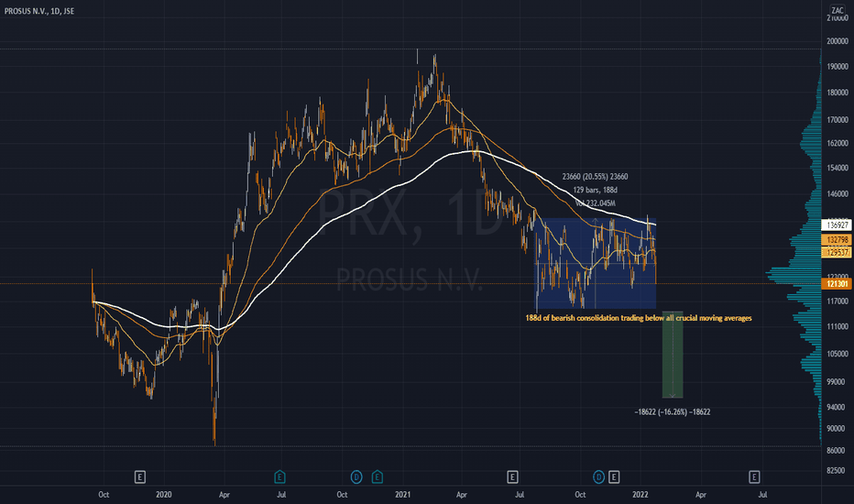Click the 86000 price axis label
This screenshot has width=854, height=504.
click(836, 451)
